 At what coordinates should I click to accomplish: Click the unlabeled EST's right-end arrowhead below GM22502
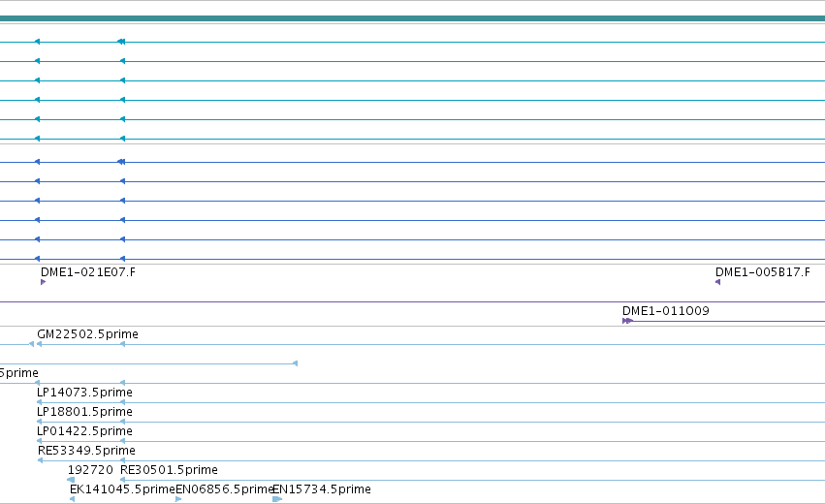(x=295, y=363)
